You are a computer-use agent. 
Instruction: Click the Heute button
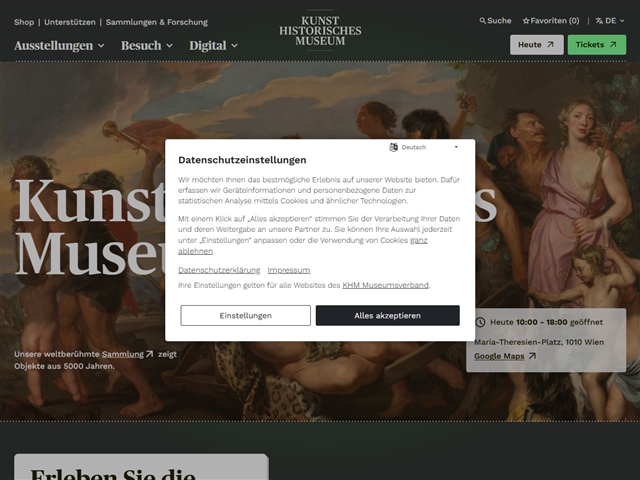click(537, 44)
